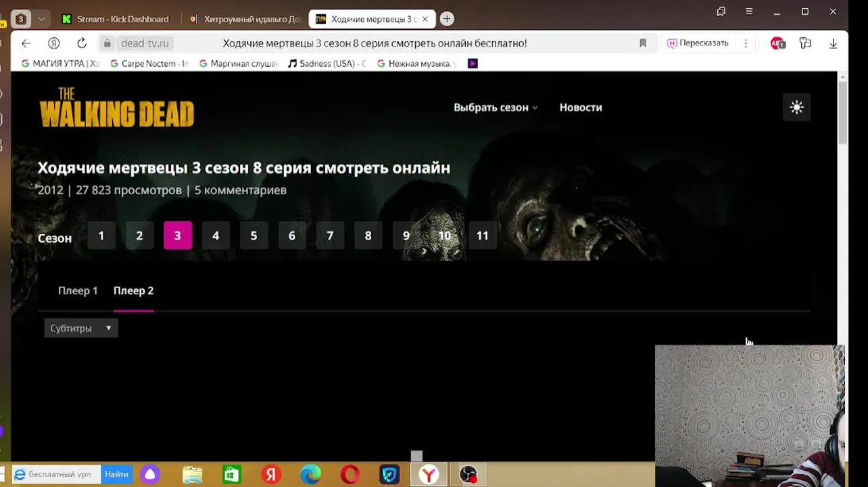Open Opera browser from the taskbar

(350, 475)
